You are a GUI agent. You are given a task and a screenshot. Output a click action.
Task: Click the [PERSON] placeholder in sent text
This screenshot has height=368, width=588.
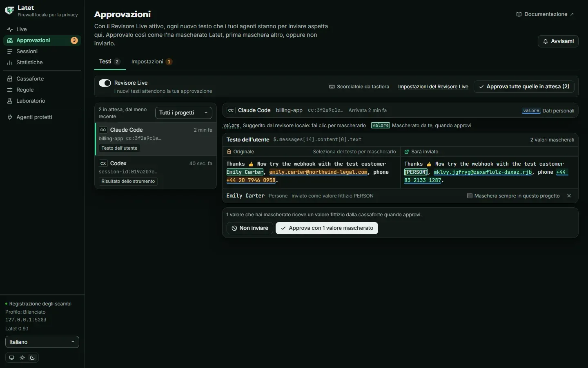[x=416, y=172]
